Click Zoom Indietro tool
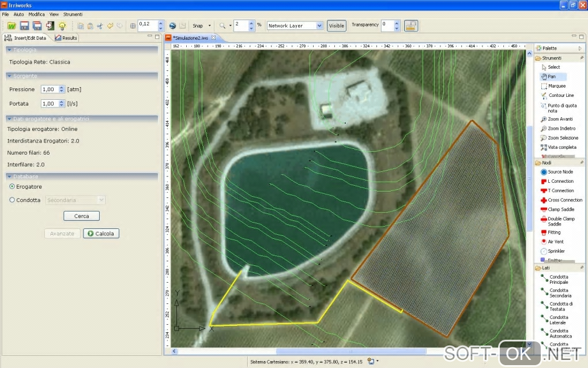This screenshot has width=588, height=368. tap(558, 128)
